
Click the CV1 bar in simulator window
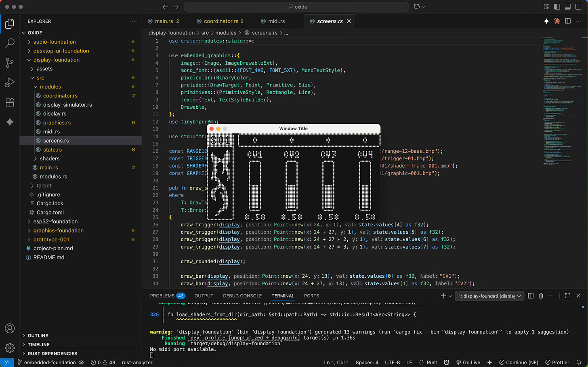(255, 186)
